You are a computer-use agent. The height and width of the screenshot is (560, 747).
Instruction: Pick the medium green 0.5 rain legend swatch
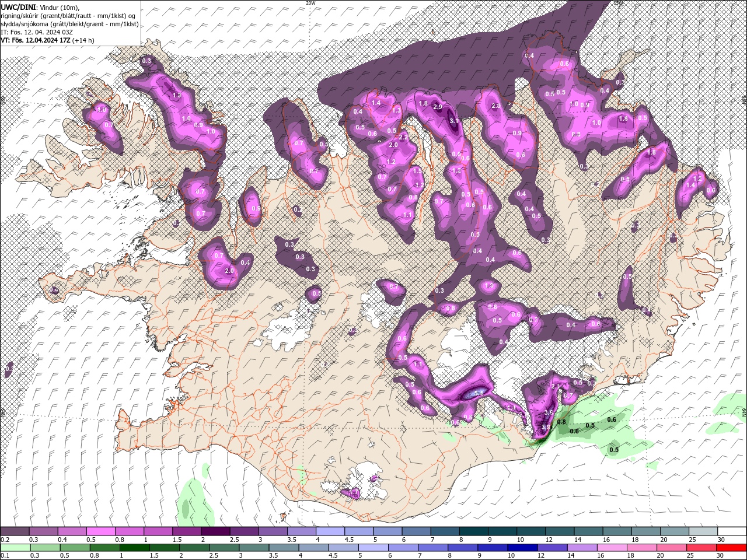pos(75,548)
